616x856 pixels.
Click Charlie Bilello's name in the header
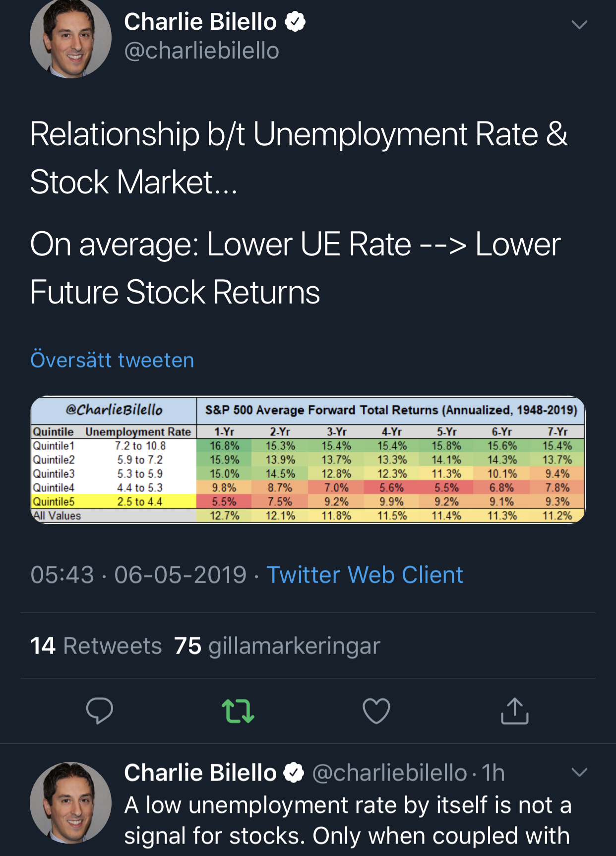pyautogui.click(x=200, y=22)
